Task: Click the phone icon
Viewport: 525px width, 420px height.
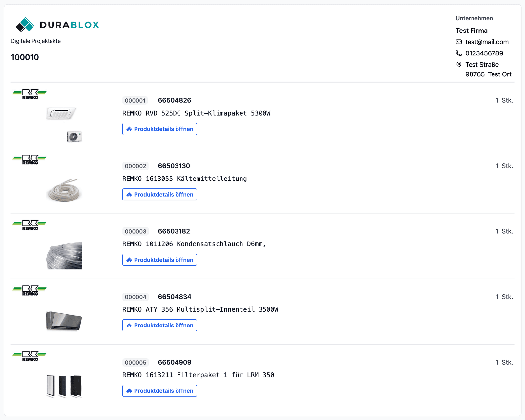Action: (x=459, y=53)
